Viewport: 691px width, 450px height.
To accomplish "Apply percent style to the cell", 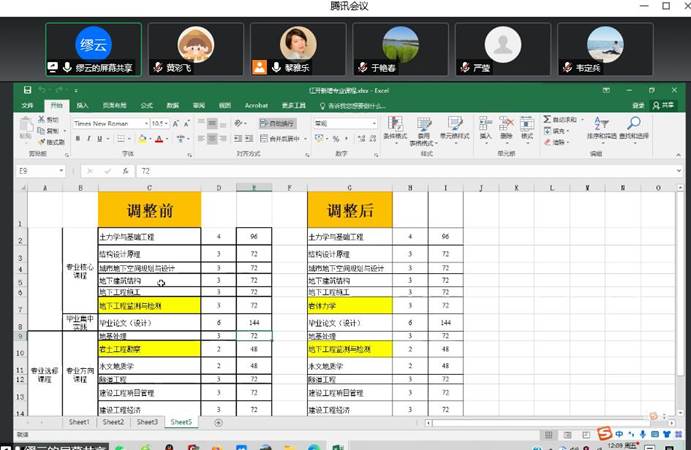I will (x=336, y=139).
